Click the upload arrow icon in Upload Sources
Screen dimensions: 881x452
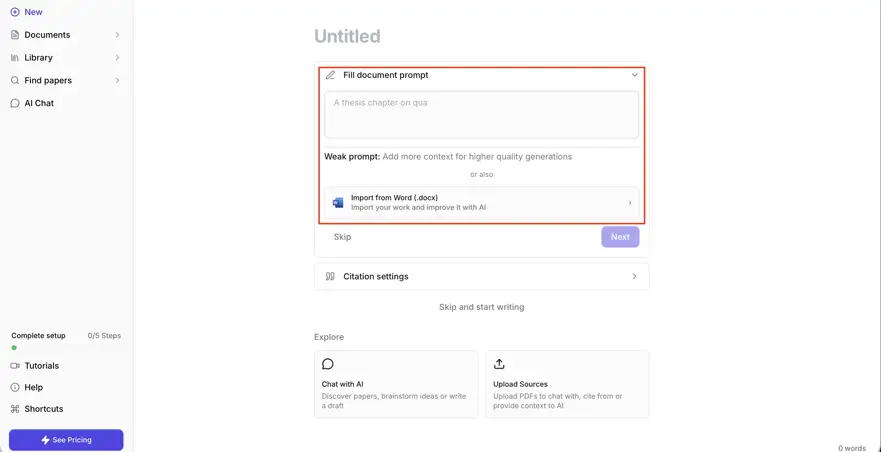pyautogui.click(x=498, y=364)
